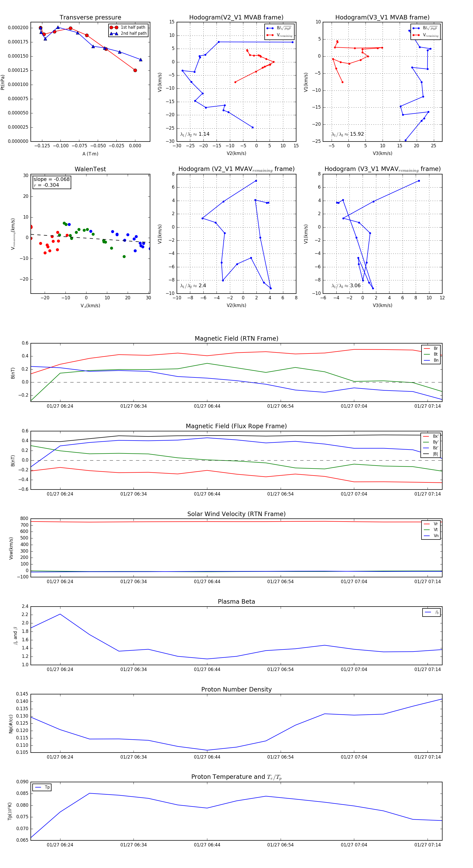Click the "Magnetic Field (RTN Frame)" title
The image size is (473, 868).
(236, 339)
